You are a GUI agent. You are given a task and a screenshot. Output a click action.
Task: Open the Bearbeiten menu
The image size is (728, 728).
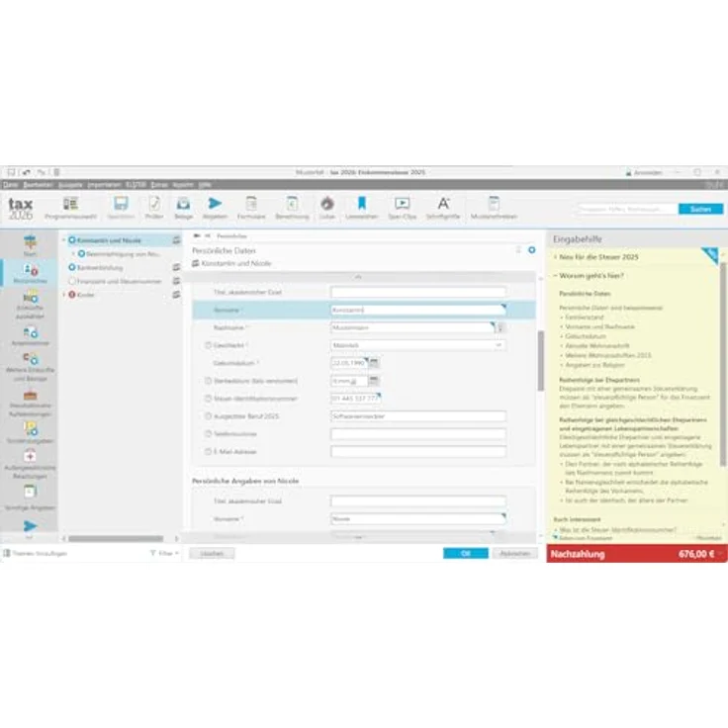click(38, 185)
